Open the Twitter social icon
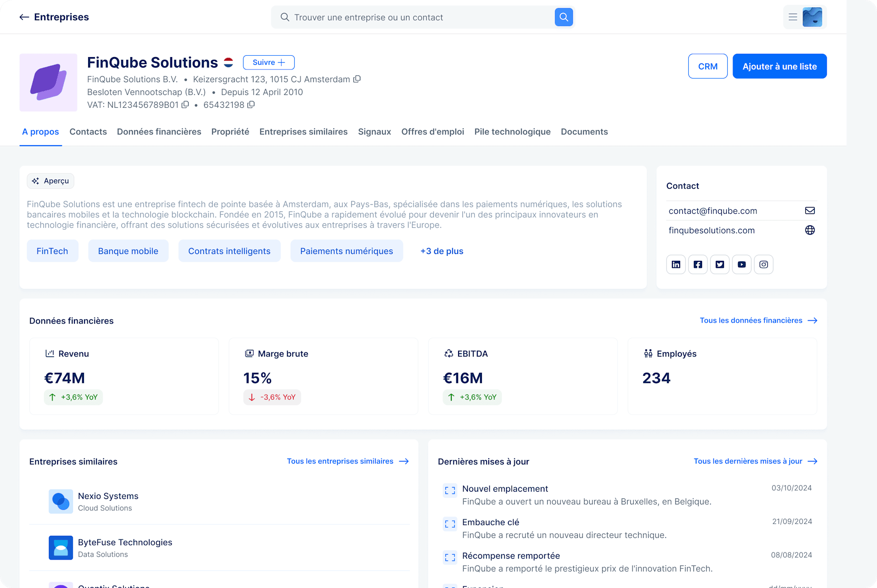Viewport: 877px width, 588px height. coord(720,265)
